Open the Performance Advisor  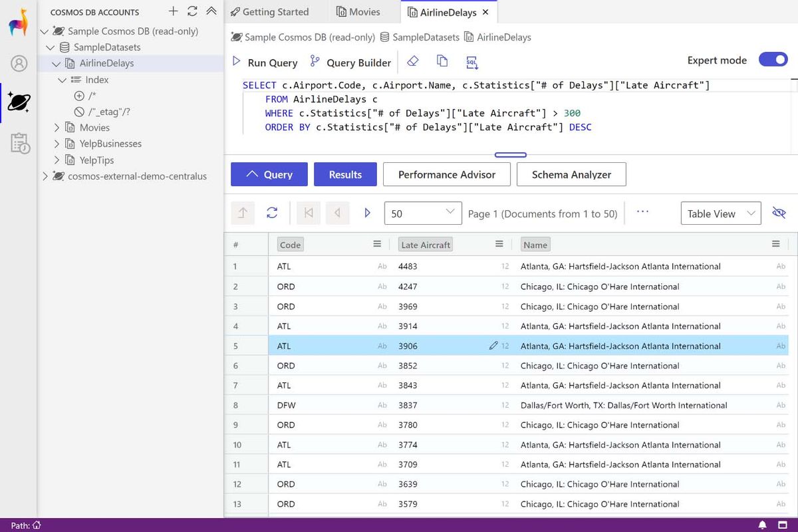click(446, 174)
